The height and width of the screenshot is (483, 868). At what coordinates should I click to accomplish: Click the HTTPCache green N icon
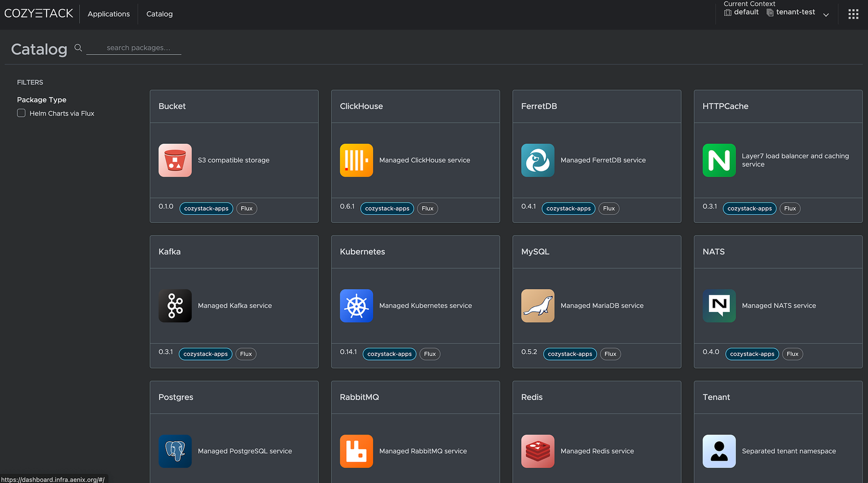[x=719, y=160]
